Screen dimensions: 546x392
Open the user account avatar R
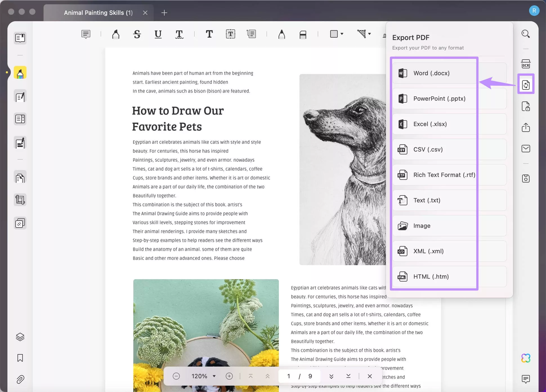[534, 11]
